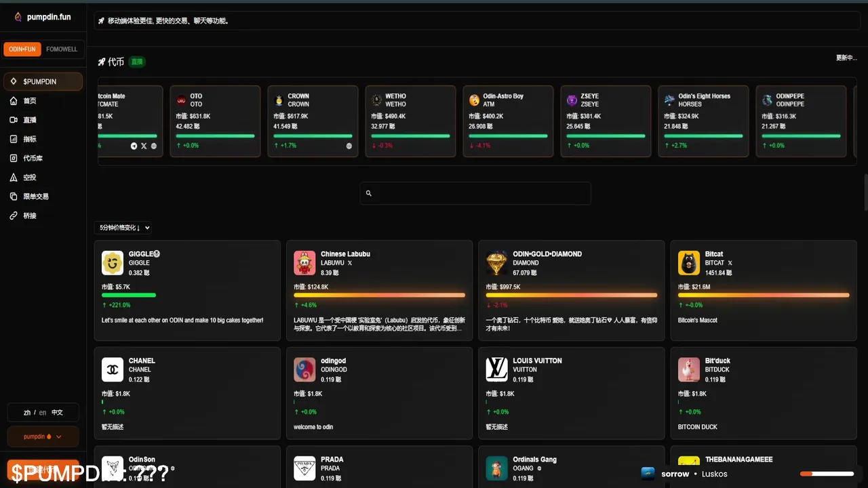Open the Odin's Eight Horses ticker card
This screenshot has width=868, height=488.
click(703, 121)
